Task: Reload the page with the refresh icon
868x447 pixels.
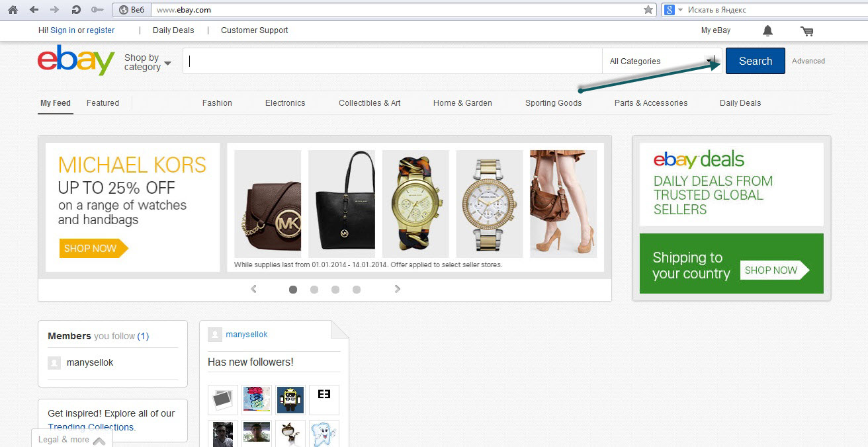Action: click(76, 10)
